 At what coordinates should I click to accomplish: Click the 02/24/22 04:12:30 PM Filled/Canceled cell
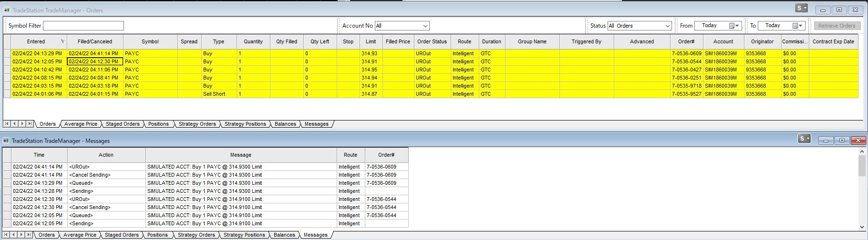pos(95,61)
